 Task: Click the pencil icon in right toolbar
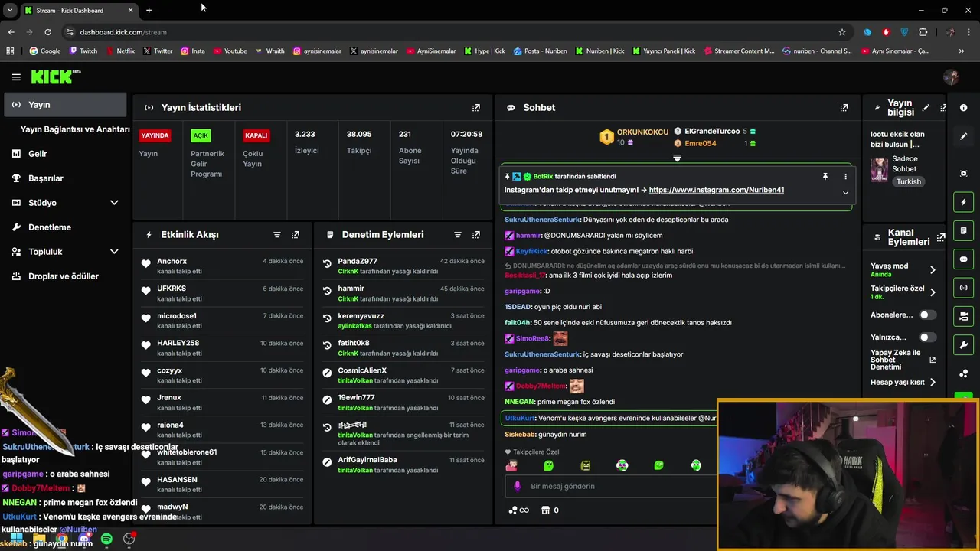[x=964, y=136]
